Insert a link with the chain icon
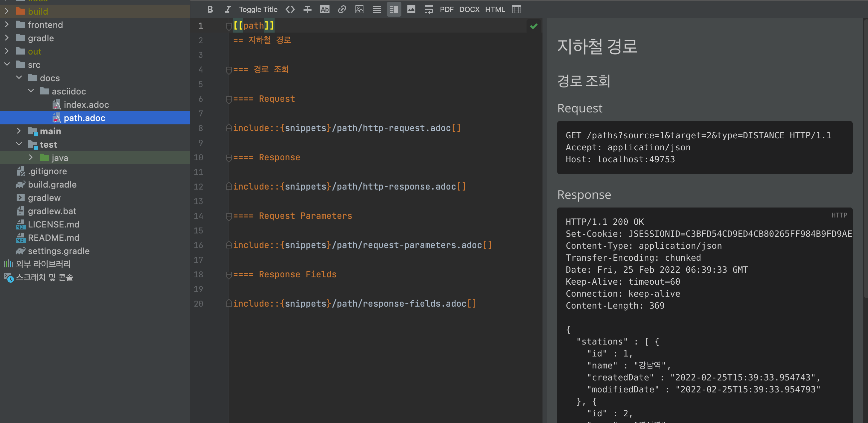This screenshot has width=868, height=423. coord(342,9)
